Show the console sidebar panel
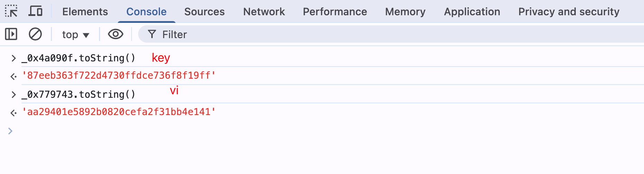Viewport: 644px width, 174px height. 11,34
